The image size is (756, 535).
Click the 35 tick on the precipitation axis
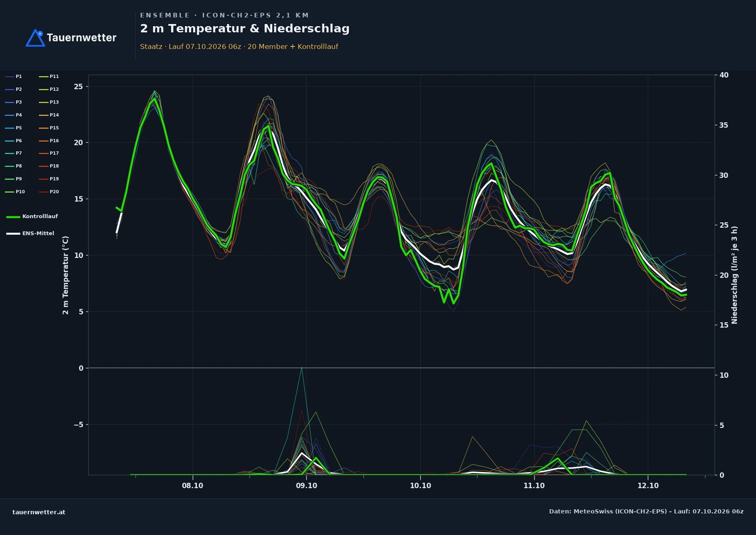[x=724, y=125]
